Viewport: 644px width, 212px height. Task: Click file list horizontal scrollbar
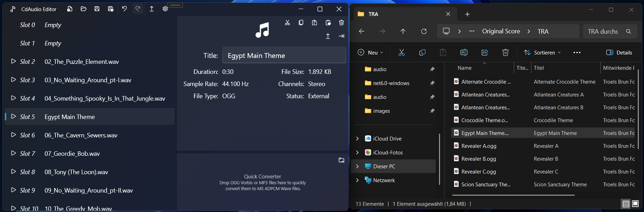tap(513, 195)
